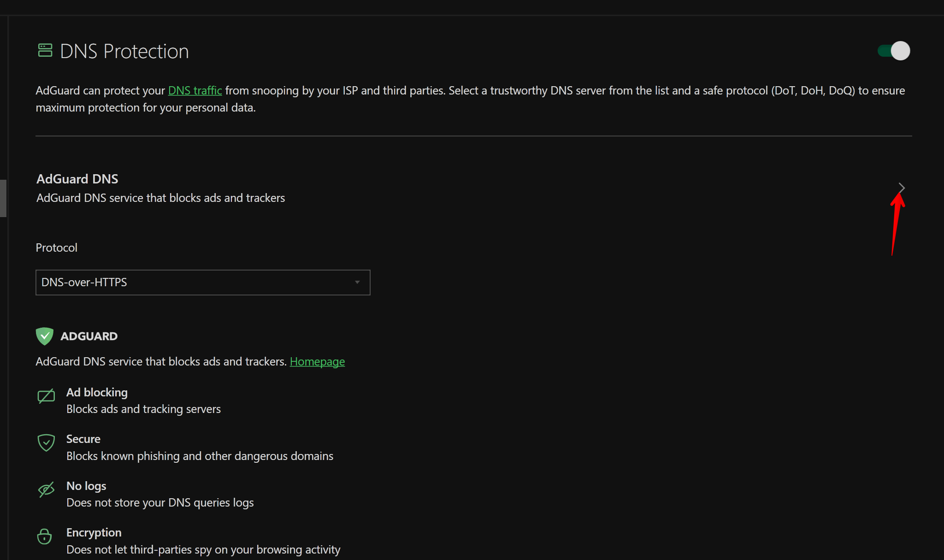This screenshot has height=560, width=944.
Task: Click the No logs crossed-eye icon
Action: pos(46,489)
